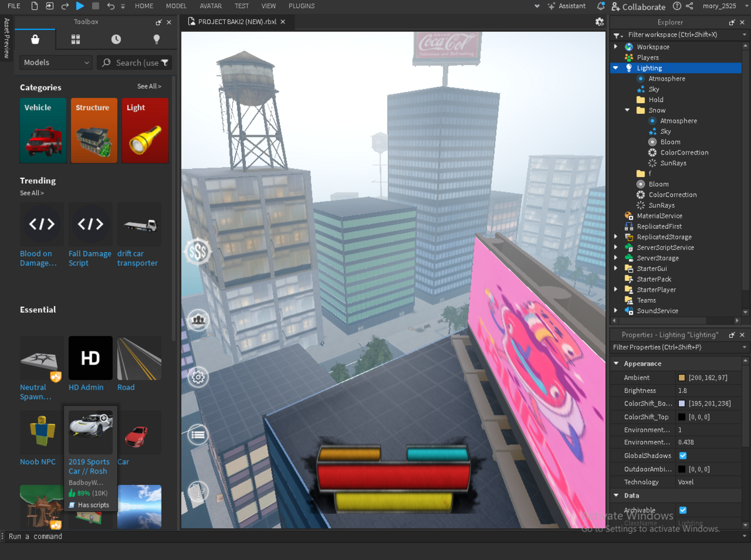Select the MaterialService item
Viewport: 751px width, 560px height.
point(659,216)
